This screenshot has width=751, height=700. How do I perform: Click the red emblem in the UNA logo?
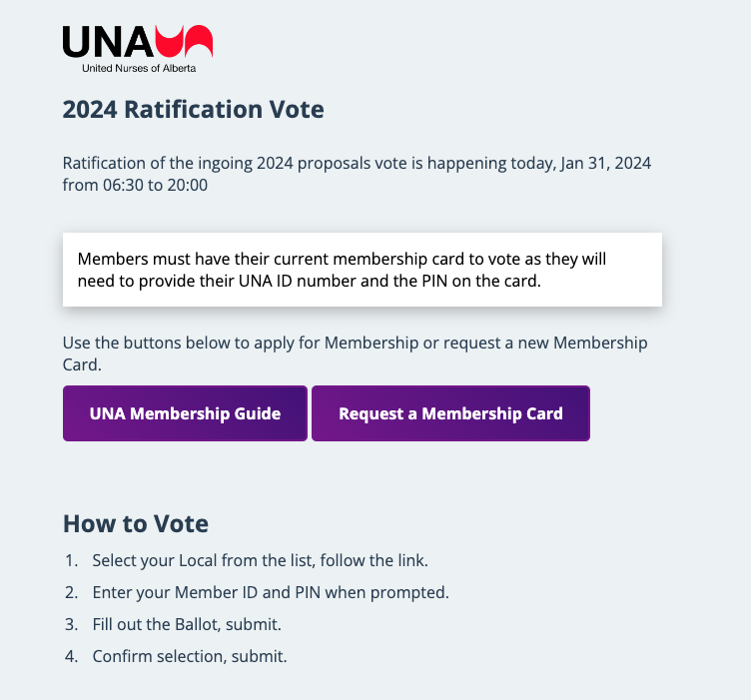185,41
